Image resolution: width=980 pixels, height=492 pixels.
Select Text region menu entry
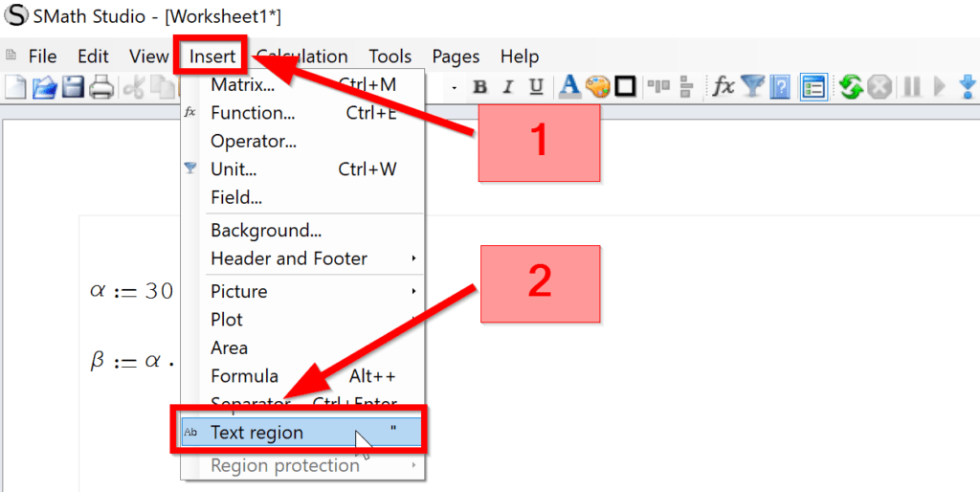point(301,433)
